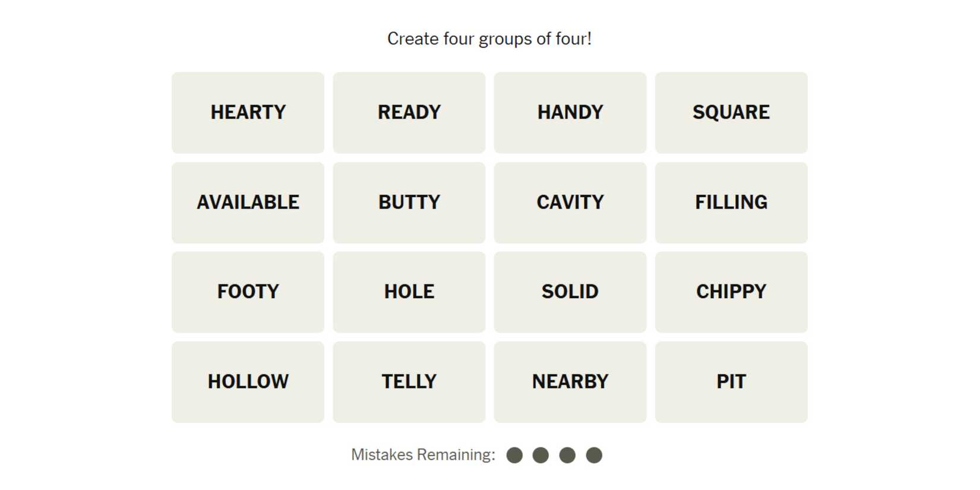Screen dimensions: 980x490
Task: Toggle the AVAILABLE word tile
Action: pos(248,202)
